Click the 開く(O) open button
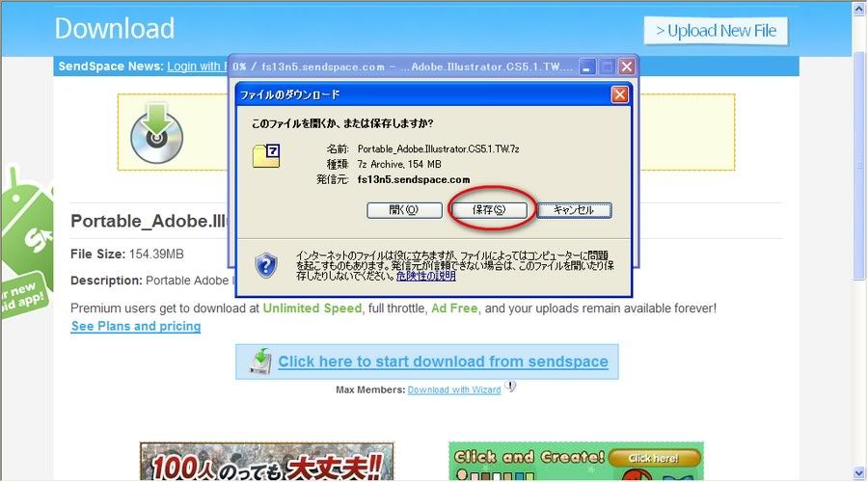The image size is (868, 482). [404, 210]
